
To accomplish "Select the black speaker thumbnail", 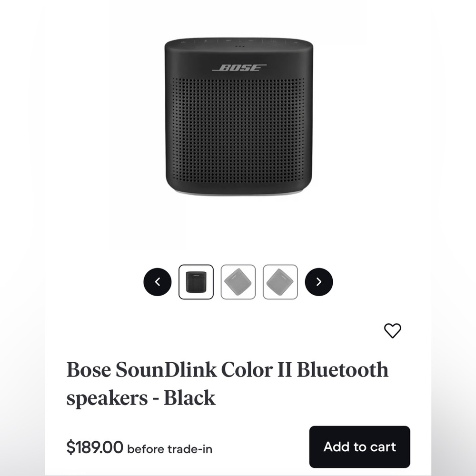I will 196,282.
